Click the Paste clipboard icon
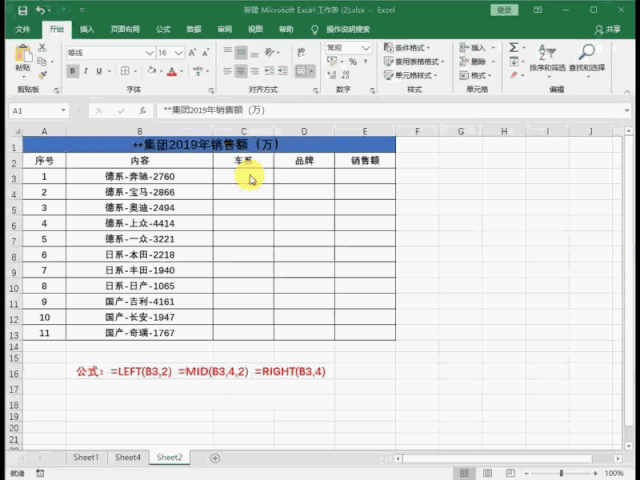Screen dimensions: 640x480 click(23, 53)
